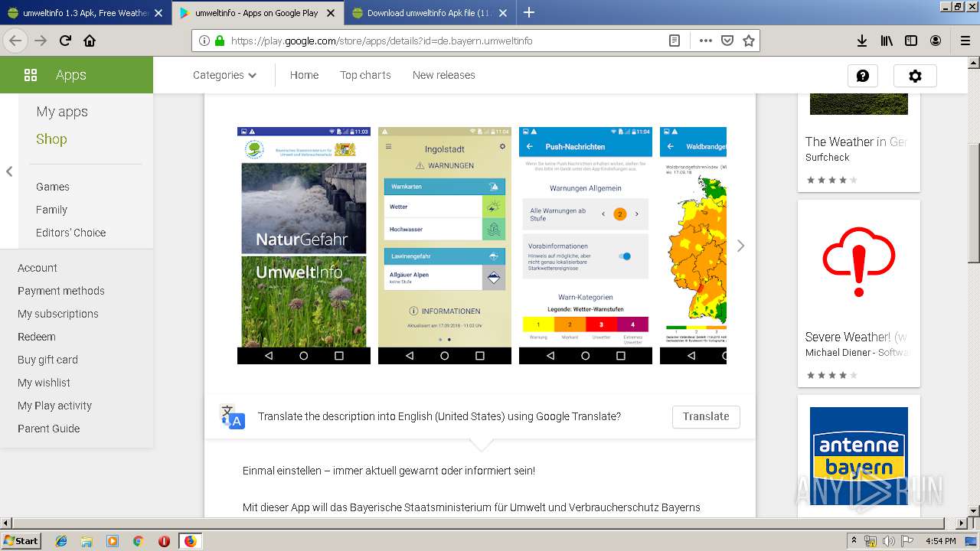Open the file explorer folder in the taskbar
Viewport: 980px width, 551px height.
point(87,541)
